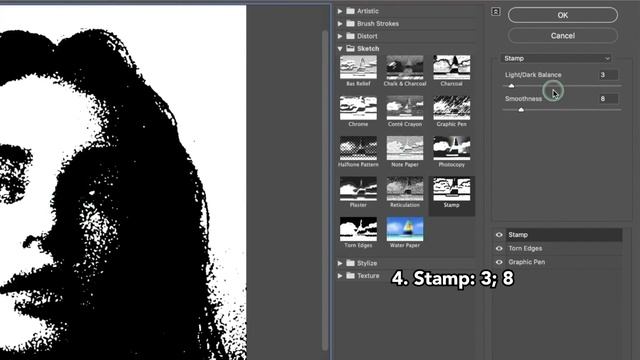Hide the Graphic Pen effect layer
Screen dimensions: 640x360
[x=499, y=262]
